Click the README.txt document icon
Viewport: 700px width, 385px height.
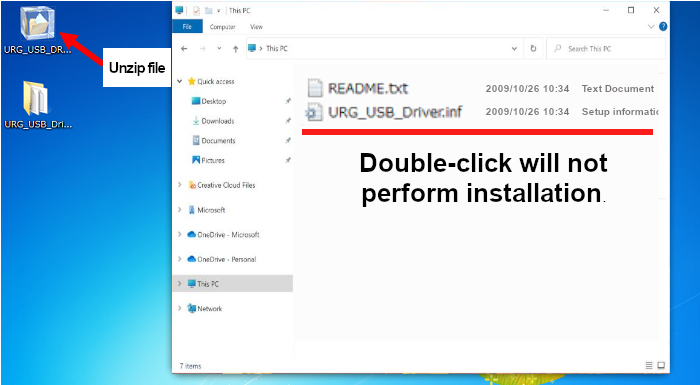tap(315, 88)
